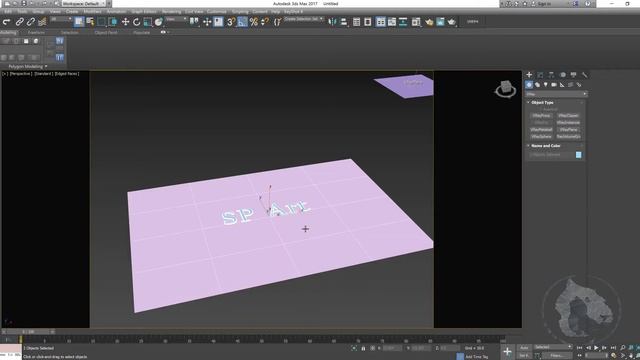The height and width of the screenshot is (360, 640).
Task: Open the Customize menu
Action: [x=217, y=12]
